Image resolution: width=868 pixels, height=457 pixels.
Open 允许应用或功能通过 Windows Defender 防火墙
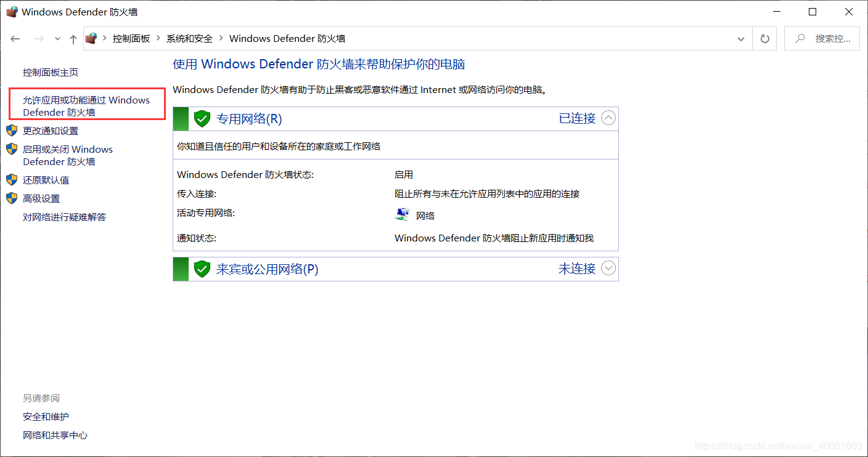coord(86,106)
